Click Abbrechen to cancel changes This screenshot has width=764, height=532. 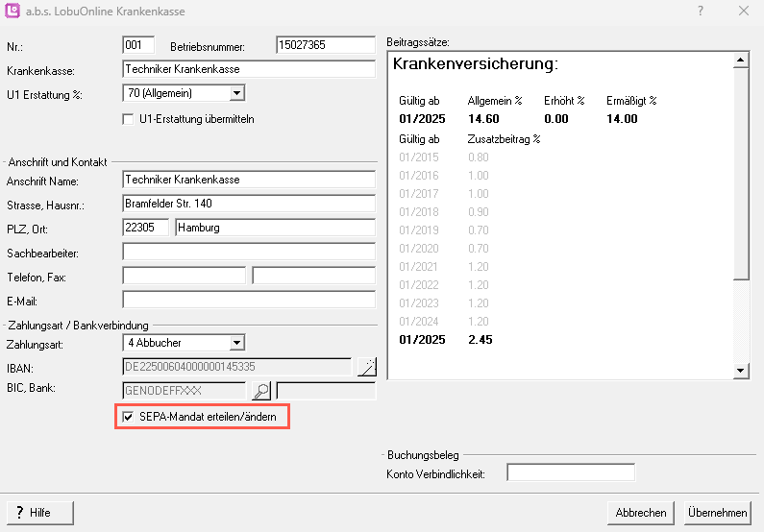pos(641,513)
